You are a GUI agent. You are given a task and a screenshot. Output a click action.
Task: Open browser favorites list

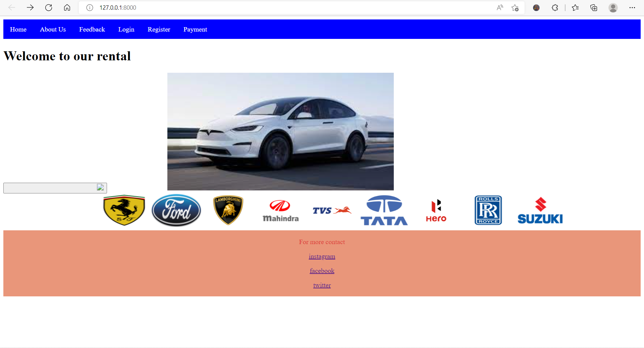[575, 7]
